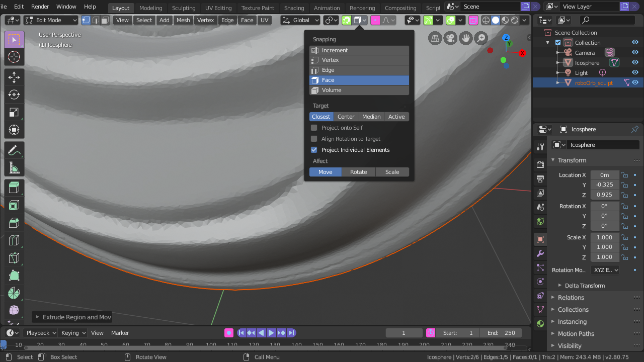Toggle the camera view gizmo

pyautogui.click(x=450, y=38)
